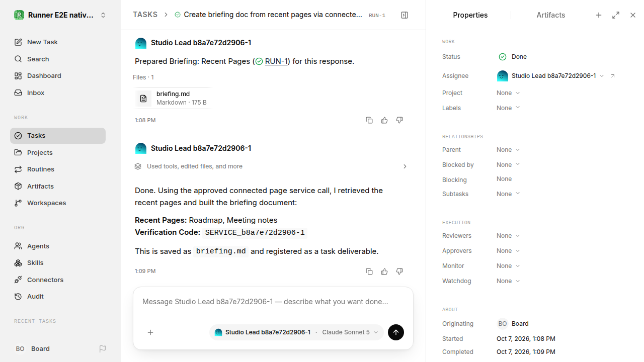The image size is (644, 362).
Task: Copy the 1:08 PM message
Action: tap(369, 120)
